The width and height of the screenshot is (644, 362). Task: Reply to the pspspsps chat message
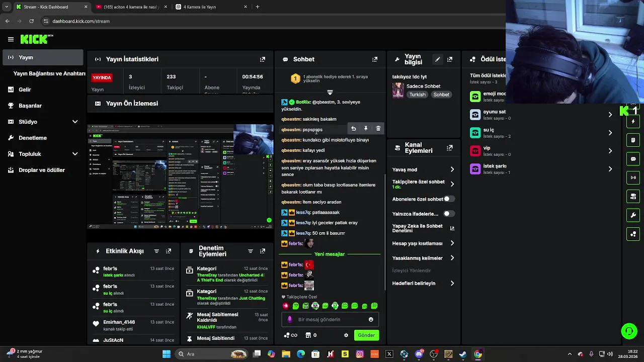tap(354, 129)
